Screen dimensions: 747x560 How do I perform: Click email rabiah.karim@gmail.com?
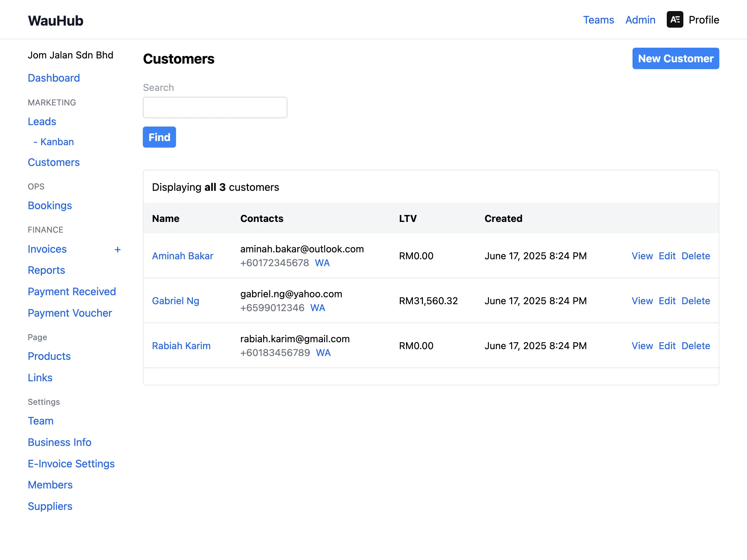[295, 339]
